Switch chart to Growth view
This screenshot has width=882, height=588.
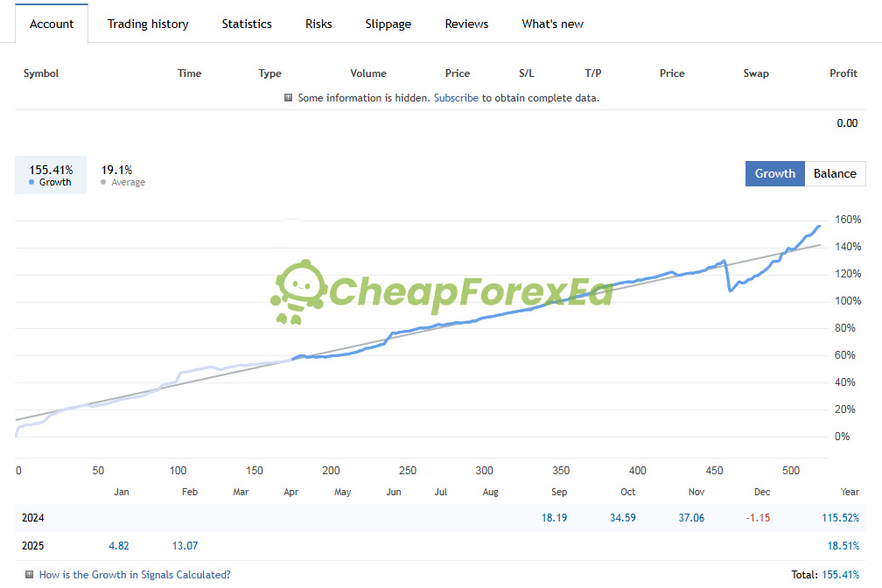tap(774, 173)
